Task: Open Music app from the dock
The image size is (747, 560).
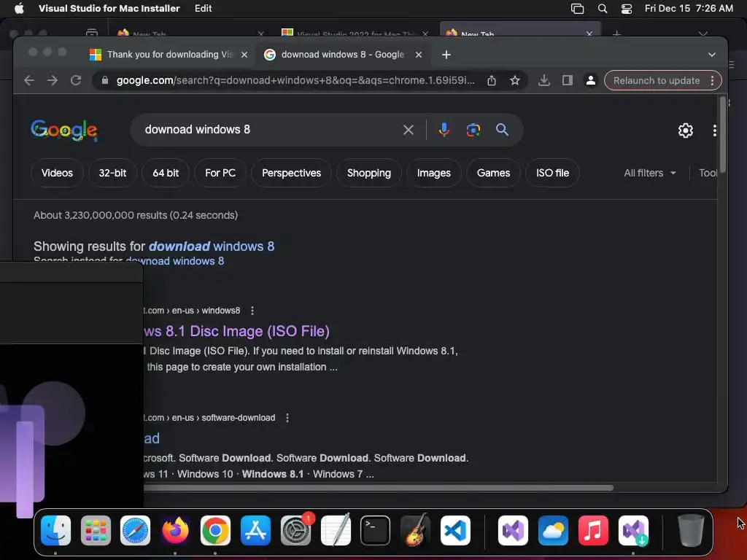Action: coord(593,531)
